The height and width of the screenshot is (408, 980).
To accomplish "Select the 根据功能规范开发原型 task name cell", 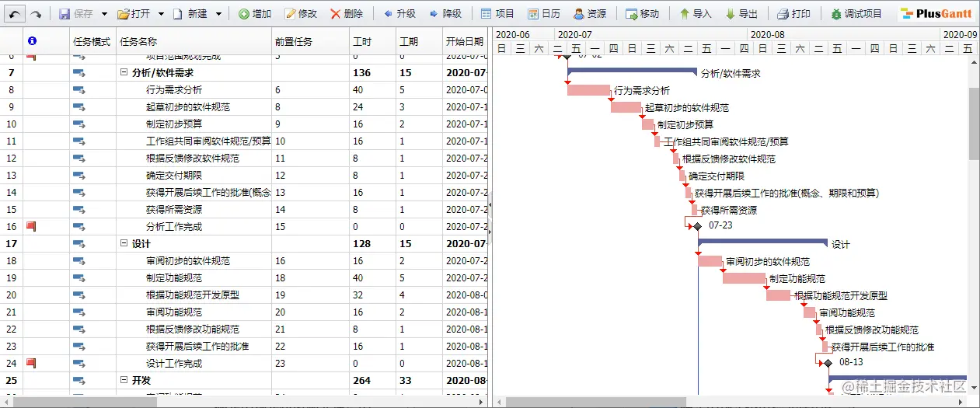I will (x=194, y=295).
